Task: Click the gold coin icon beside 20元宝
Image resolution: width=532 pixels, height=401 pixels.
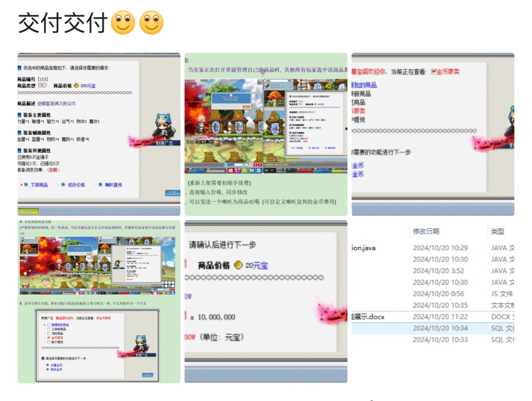Action: (238, 265)
